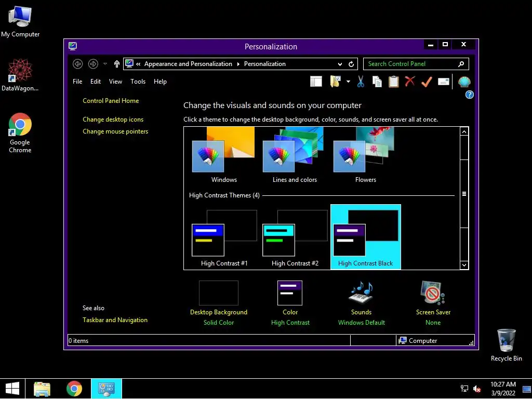The height and width of the screenshot is (399, 532).
Task: Expand the arrow beside the Folder Options icon
Action: tap(348, 82)
